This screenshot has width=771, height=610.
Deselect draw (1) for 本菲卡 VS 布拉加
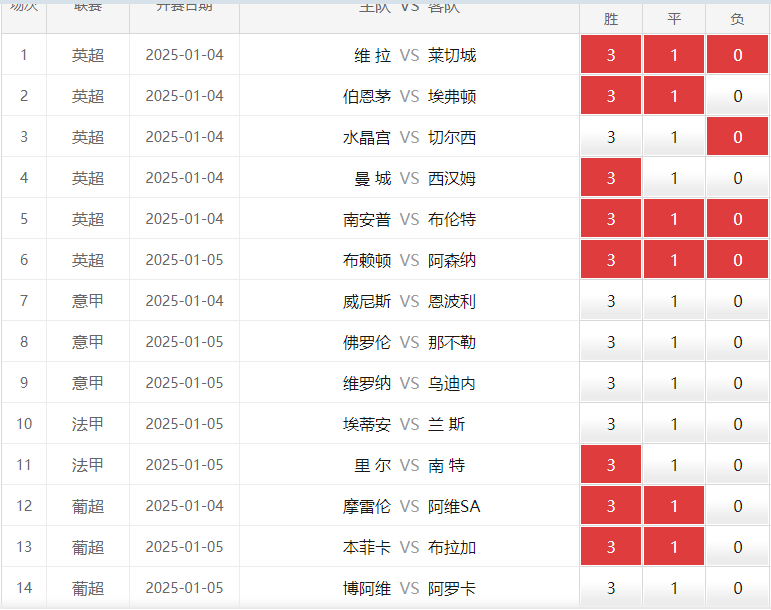pyautogui.click(x=674, y=547)
